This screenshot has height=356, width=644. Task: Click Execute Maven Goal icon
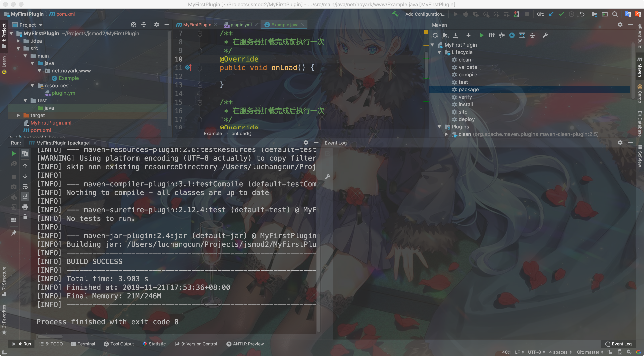coord(491,35)
